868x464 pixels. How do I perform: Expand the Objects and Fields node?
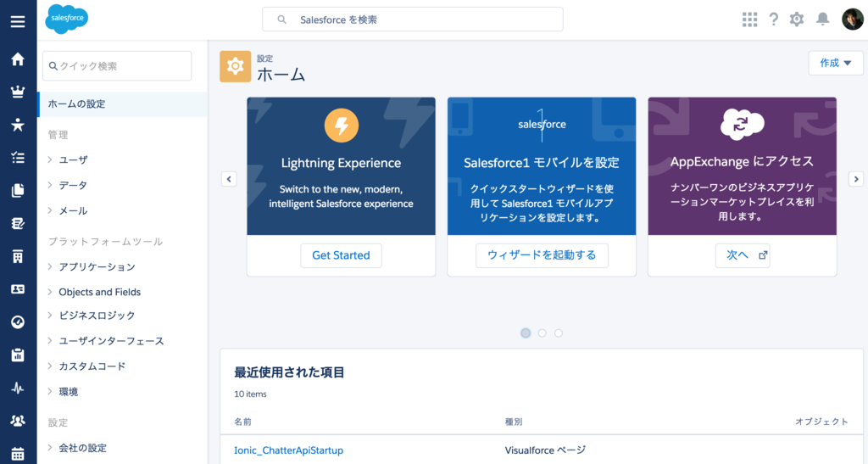click(50, 292)
